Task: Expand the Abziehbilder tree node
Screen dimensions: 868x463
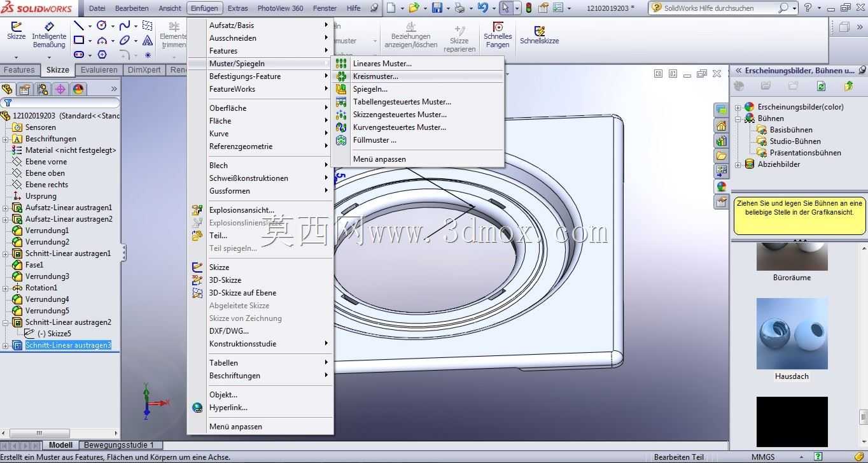Action: pyautogui.click(x=738, y=164)
